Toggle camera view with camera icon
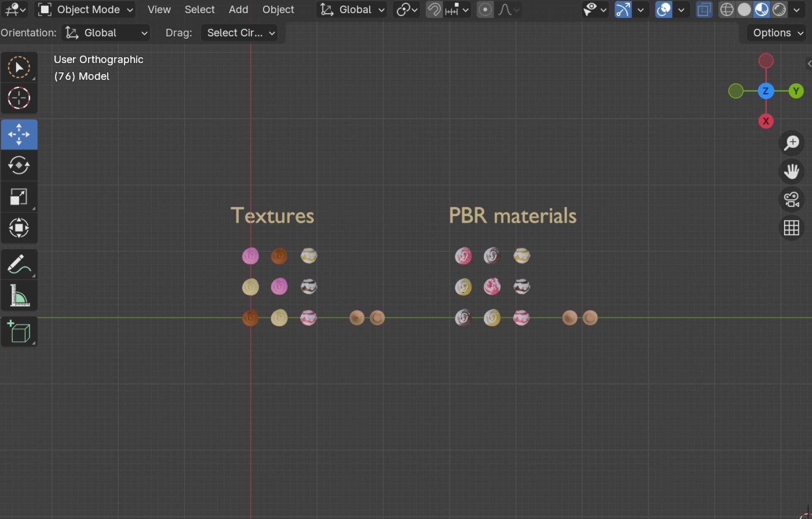812x519 pixels. (791, 199)
